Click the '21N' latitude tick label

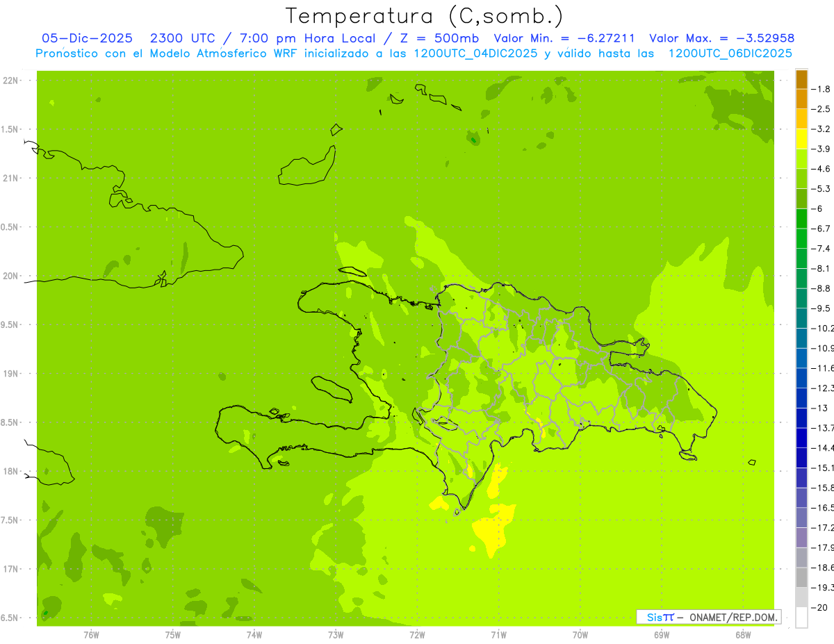click(x=10, y=179)
